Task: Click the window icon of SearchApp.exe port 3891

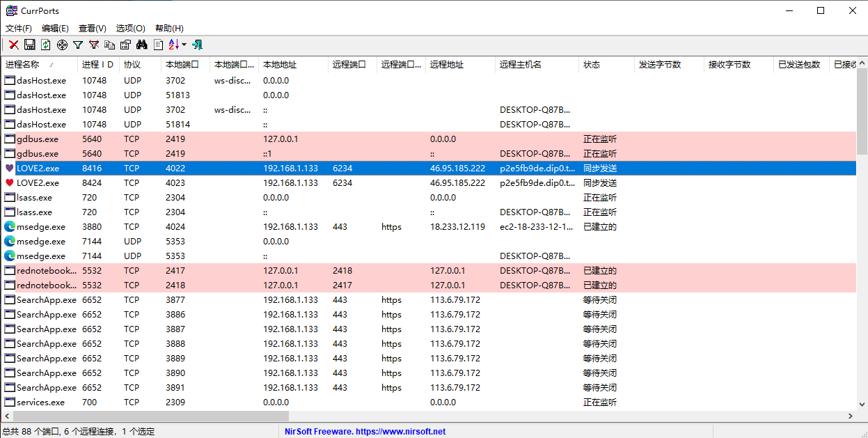Action: pos(10,388)
